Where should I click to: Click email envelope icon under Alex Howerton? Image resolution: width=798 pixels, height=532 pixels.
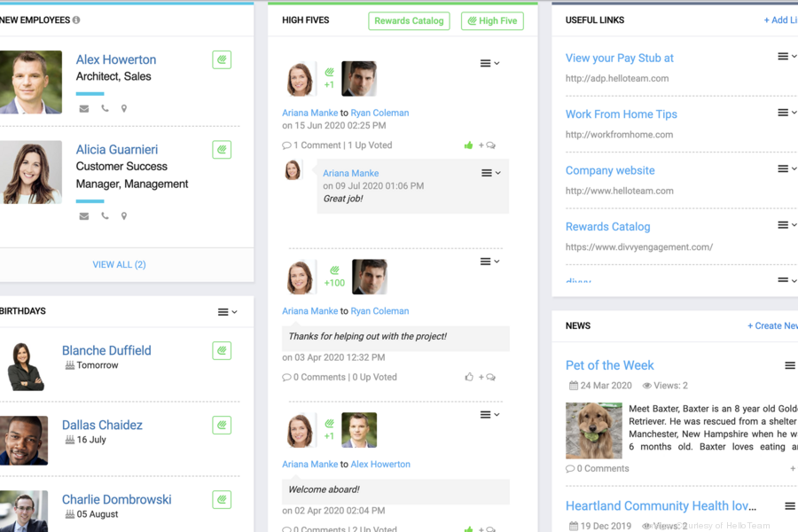tap(84, 109)
